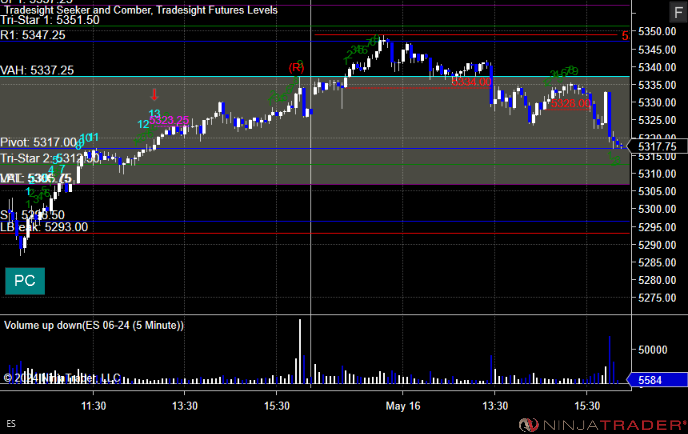Viewport: 688px width, 434px height.
Task: Click the NinjaTrader logo
Action: [602, 425]
